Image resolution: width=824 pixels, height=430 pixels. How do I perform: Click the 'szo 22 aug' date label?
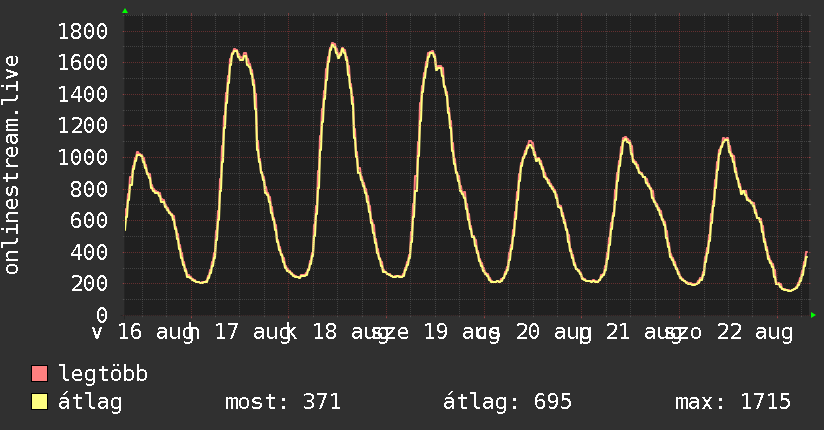coord(728,332)
